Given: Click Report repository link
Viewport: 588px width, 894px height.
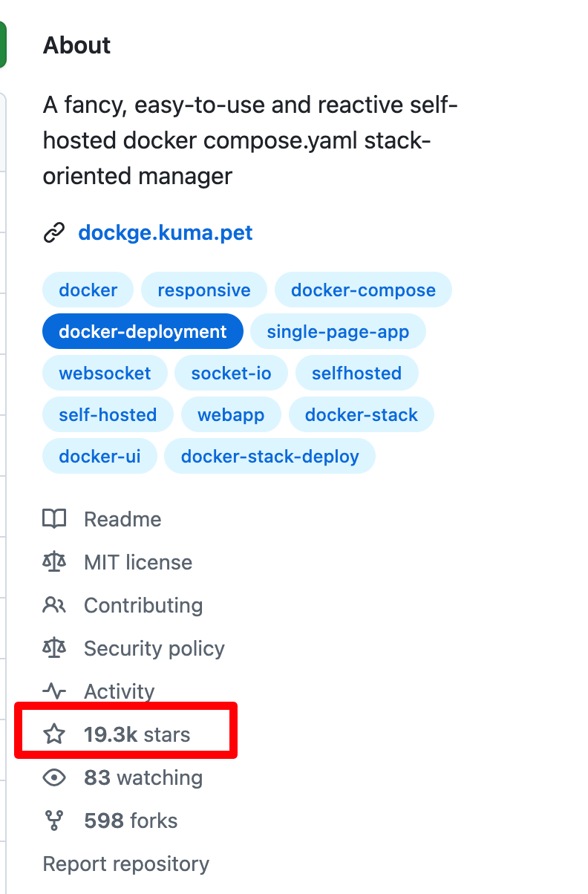Looking at the screenshot, I should tap(125, 864).
